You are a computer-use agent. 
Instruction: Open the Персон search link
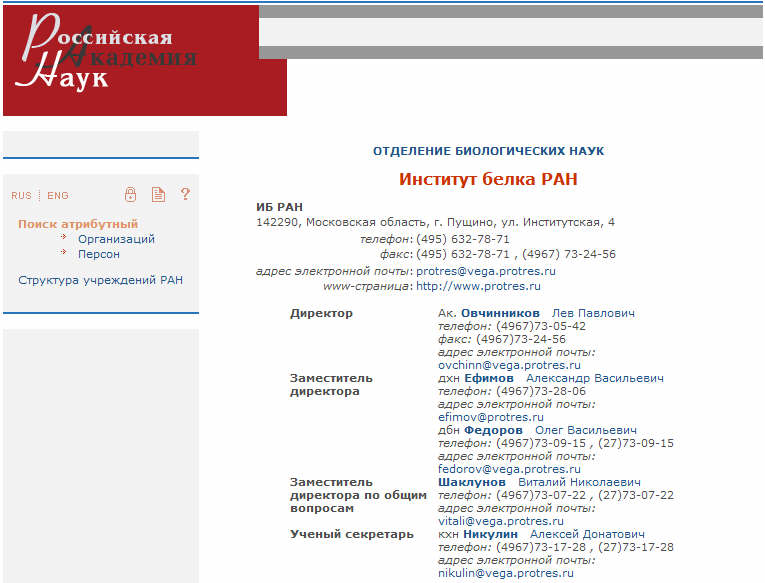pos(99,254)
